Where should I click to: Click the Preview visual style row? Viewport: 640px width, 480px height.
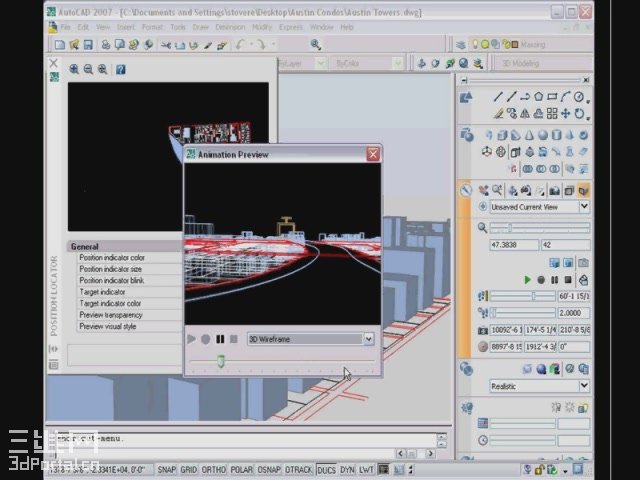[130, 327]
